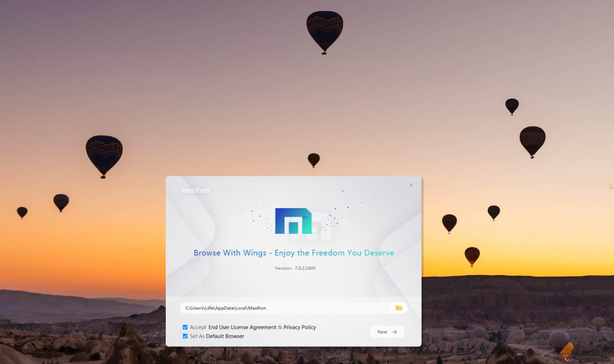Close the Maxthon installer window
This screenshot has height=364, width=614.
tap(411, 185)
